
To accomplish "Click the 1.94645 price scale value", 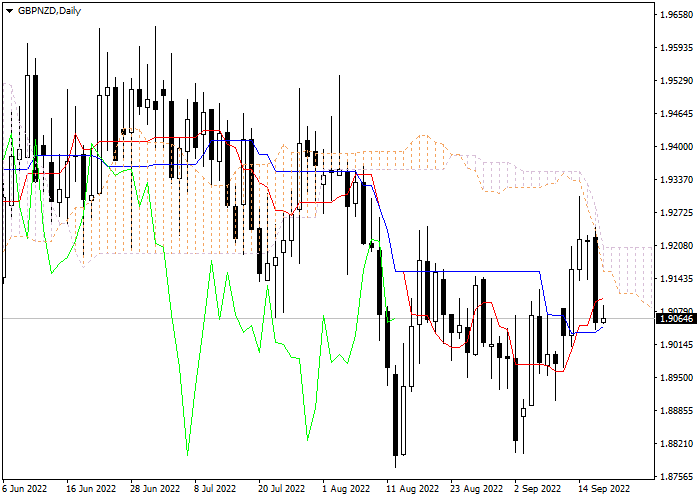I will pyautogui.click(x=676, y=114).
